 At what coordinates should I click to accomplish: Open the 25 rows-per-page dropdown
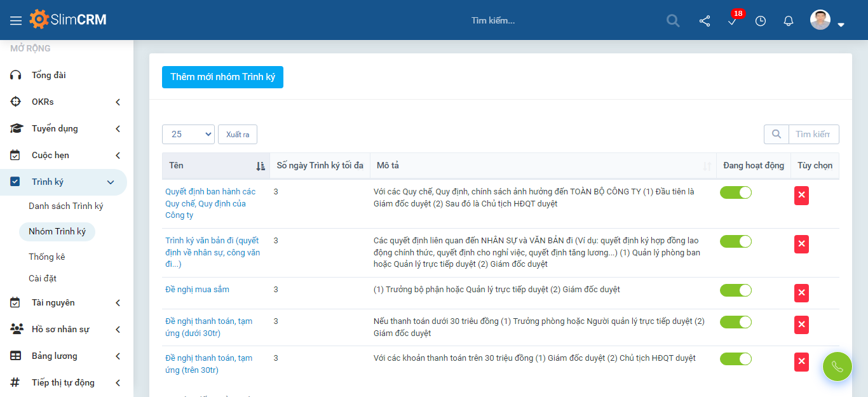(188, 134)
